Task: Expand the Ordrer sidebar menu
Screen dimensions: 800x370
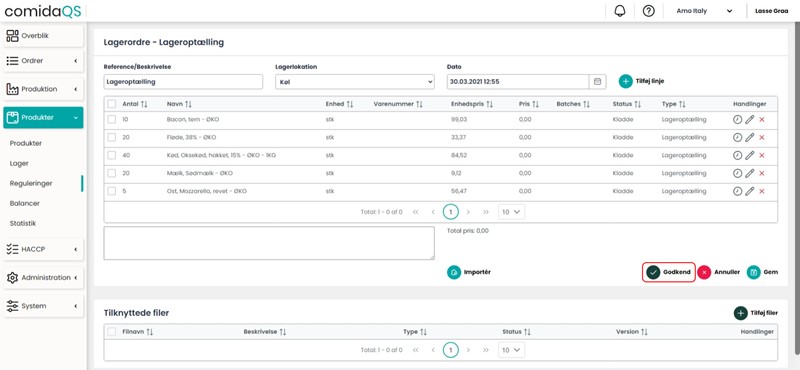Action: click(x=43, y=61)
